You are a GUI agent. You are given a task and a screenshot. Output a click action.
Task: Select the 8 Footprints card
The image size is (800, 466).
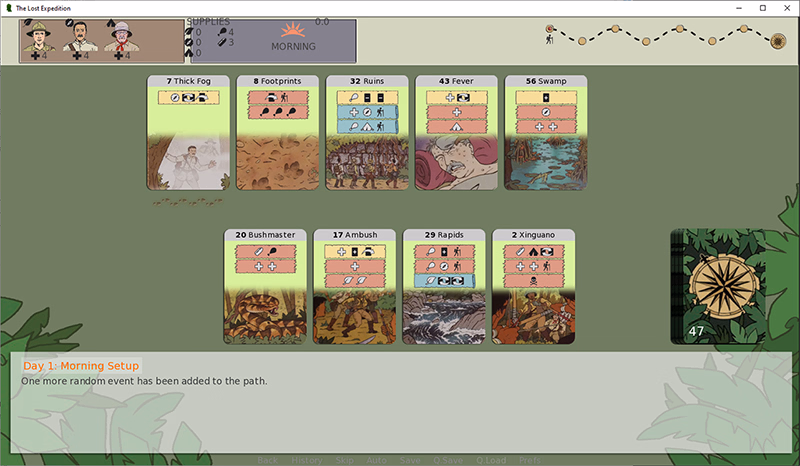pyautogui.click(x=278, y=133)
